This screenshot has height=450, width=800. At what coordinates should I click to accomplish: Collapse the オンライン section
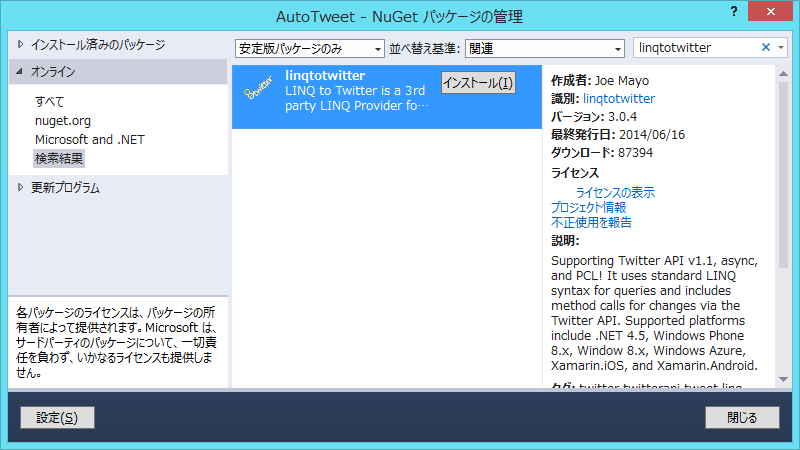[19, 71]
